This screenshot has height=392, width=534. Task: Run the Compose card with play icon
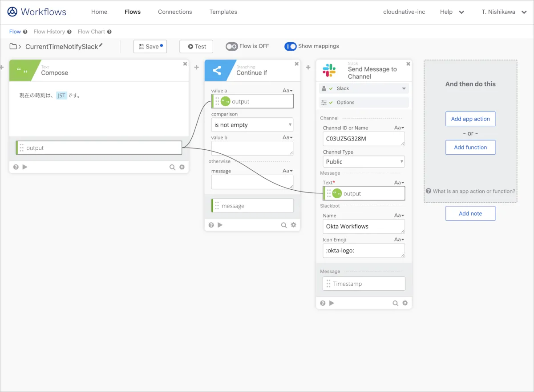click(25, 167)
